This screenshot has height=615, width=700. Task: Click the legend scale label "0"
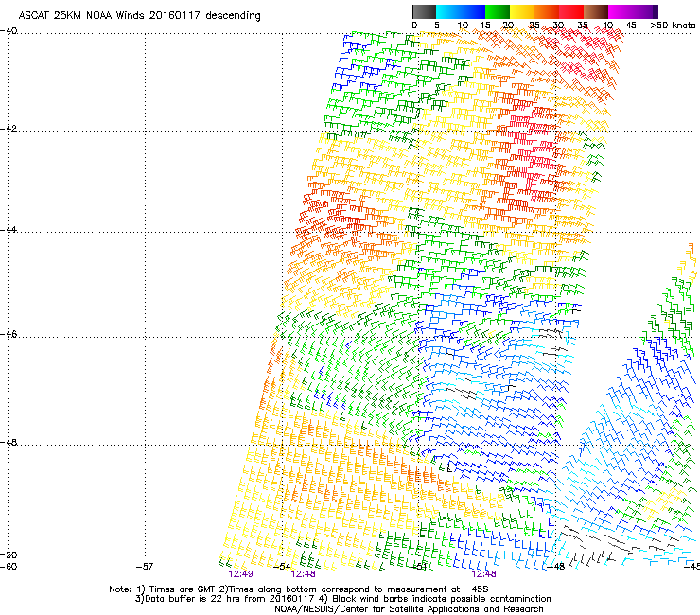414,26
